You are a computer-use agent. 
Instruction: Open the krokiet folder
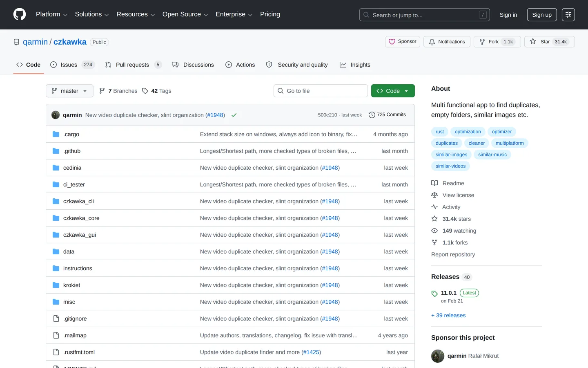[x=71, y=285]
